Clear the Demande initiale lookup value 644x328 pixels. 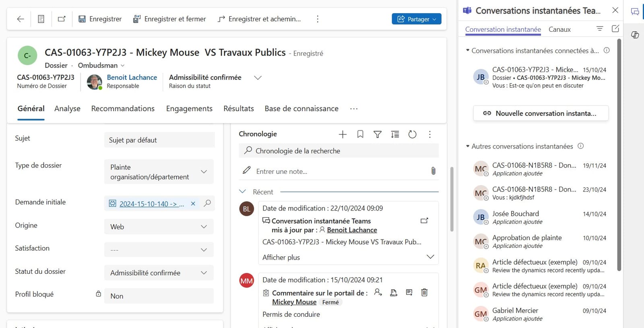(x=193, y=204)
